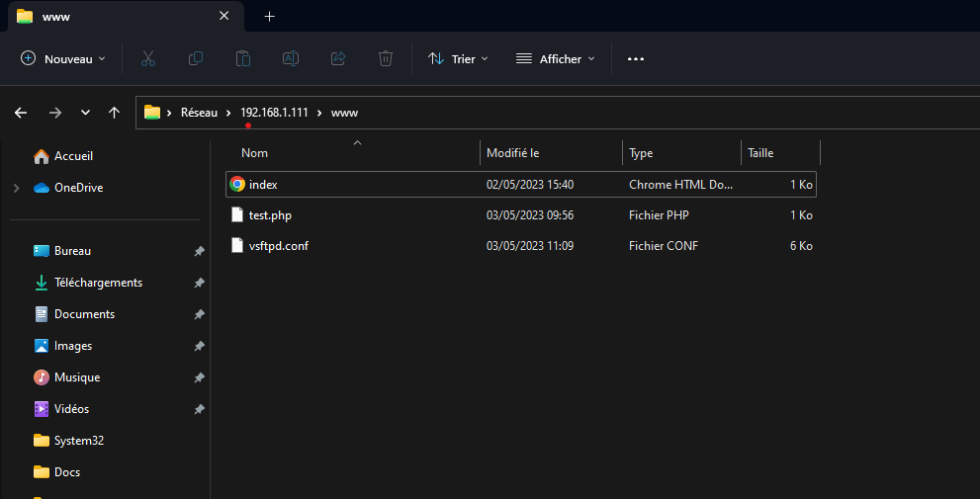Click www in the address breadcrumb
This screenshot has height=499, width=980.
pos(344,113)
